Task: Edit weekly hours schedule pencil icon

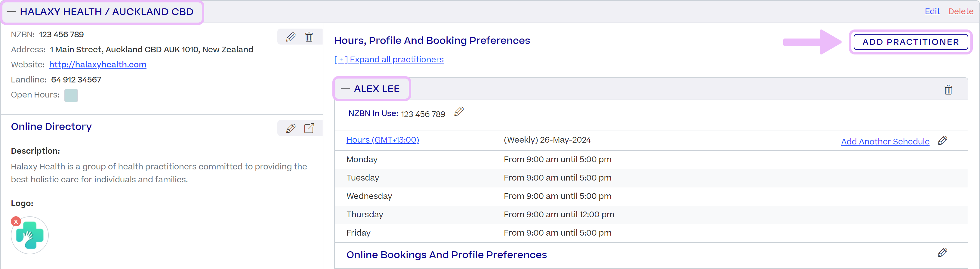Action: click(x=942, y=141)
